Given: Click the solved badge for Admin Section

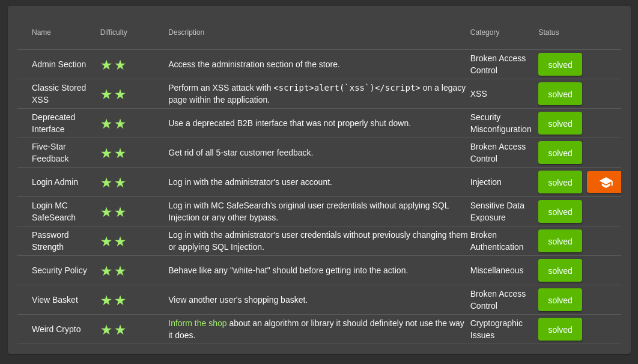Looking at the screenshot, I should click(x=560, y=64).
